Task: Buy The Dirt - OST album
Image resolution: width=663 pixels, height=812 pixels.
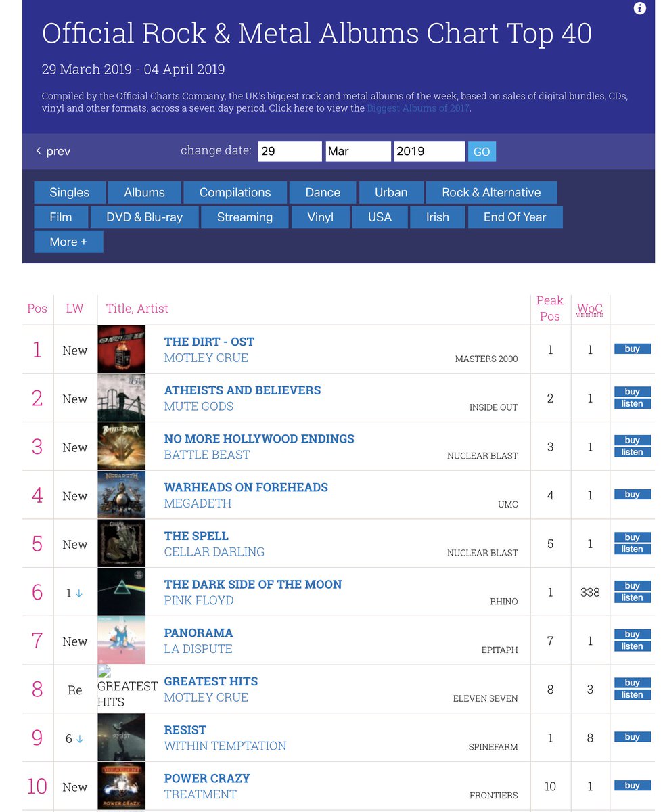Action: (633, 349)
